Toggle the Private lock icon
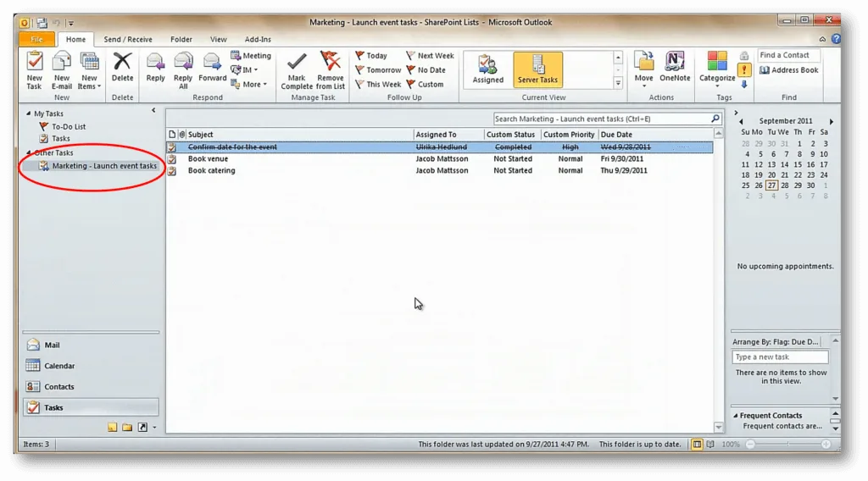The width and height of the screenshot is (868, 481). [744, 55]
